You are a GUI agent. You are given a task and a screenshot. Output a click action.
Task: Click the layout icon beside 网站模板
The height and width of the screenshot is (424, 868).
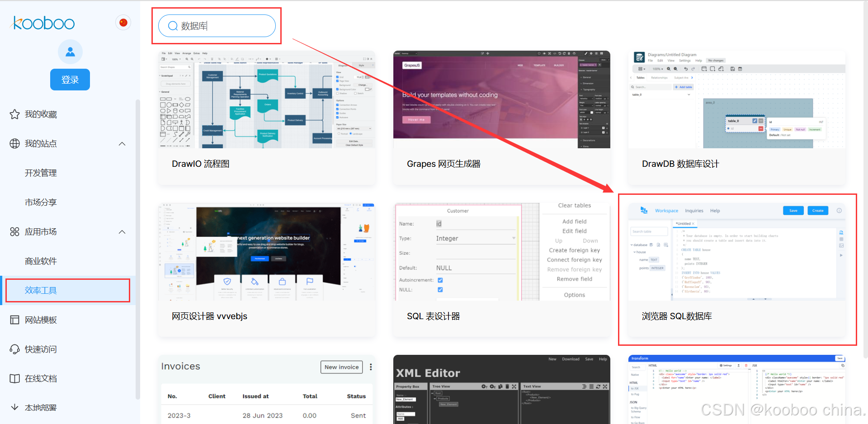tap(14, 320)
